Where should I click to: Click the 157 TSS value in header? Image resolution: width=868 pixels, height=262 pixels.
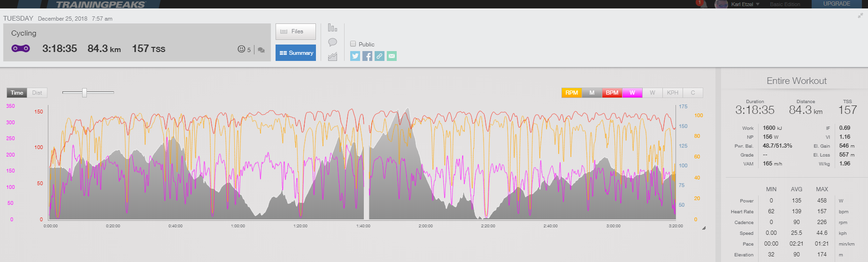pos(148,49)
